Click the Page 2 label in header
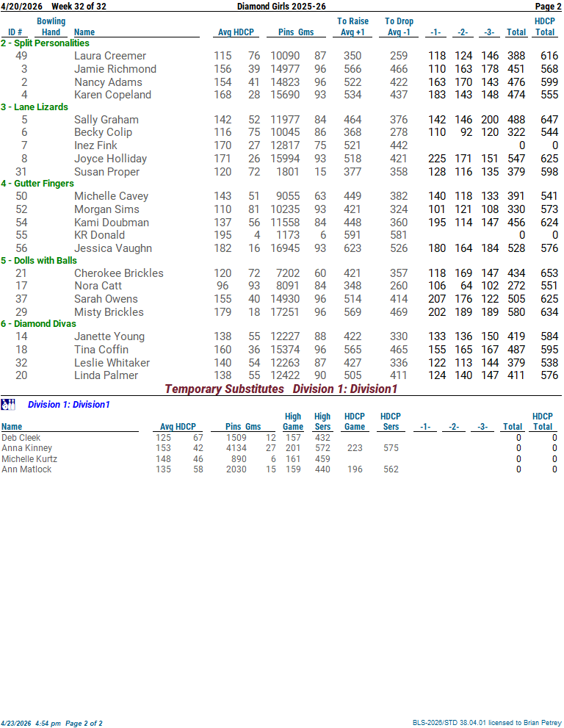 click(548, 6)
